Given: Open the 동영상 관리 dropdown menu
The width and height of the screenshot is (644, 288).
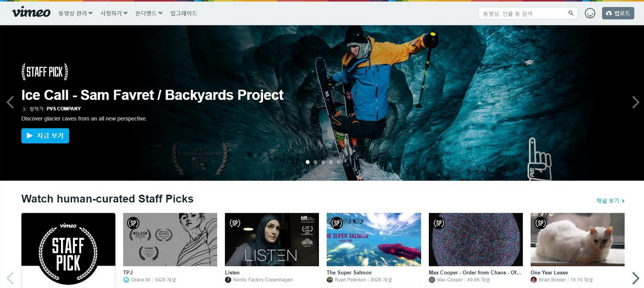Looking at the screenshot, I should tap(75, 13).
